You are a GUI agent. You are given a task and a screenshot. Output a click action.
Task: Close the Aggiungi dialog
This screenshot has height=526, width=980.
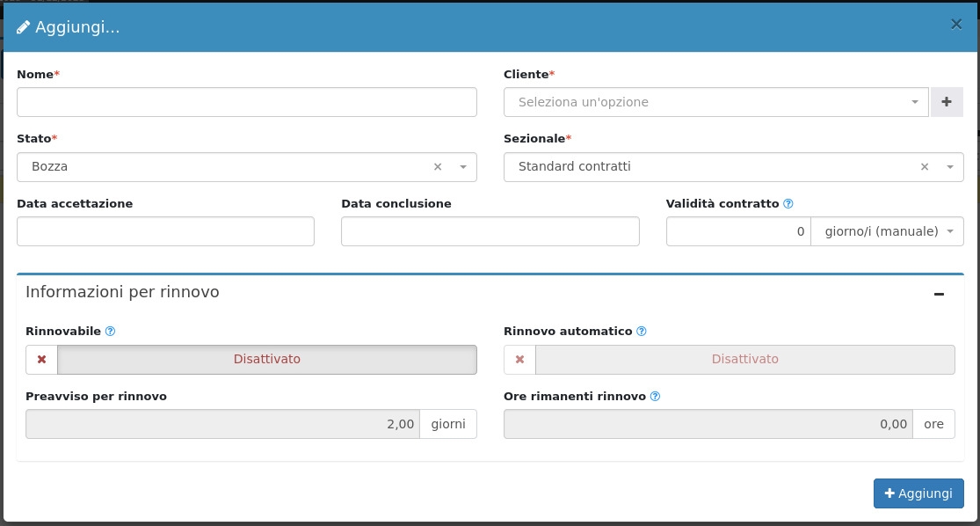[x=956, y=25]
